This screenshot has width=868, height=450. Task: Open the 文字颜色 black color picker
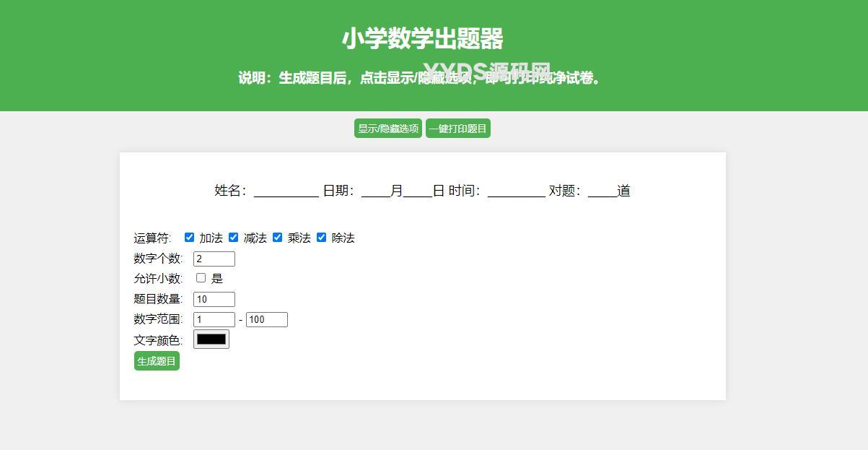pos(211,339)
